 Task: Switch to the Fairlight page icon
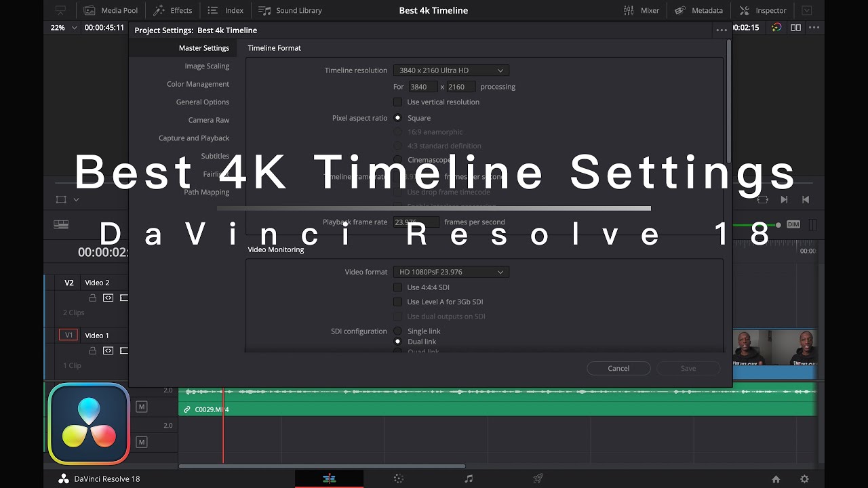pos(469,479)
